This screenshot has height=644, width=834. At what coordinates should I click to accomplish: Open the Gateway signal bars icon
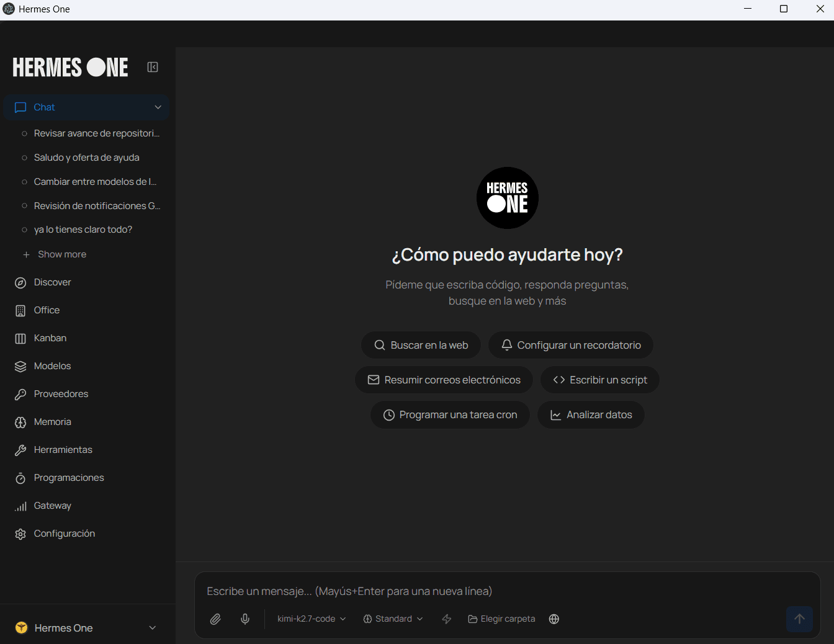(x=20, y=506)
